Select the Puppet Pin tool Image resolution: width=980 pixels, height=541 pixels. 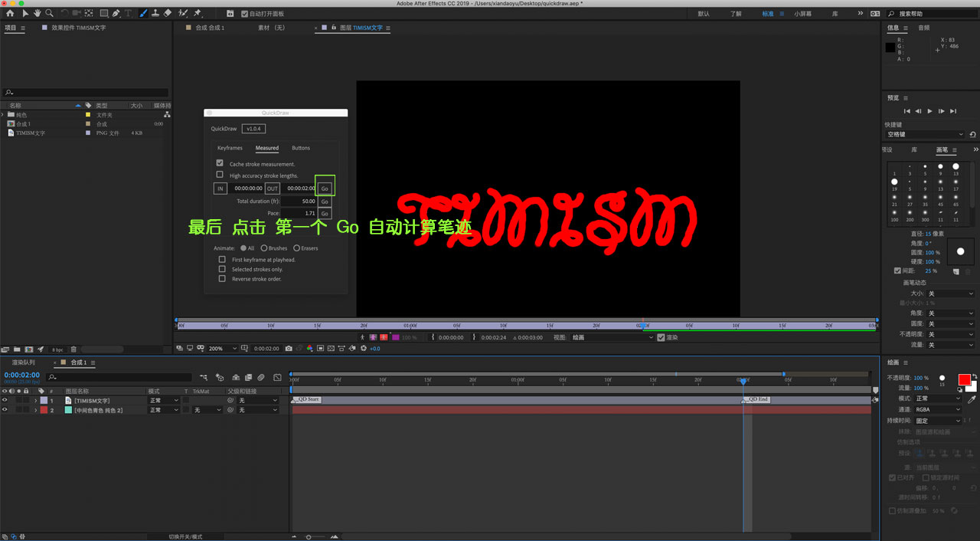198,13
